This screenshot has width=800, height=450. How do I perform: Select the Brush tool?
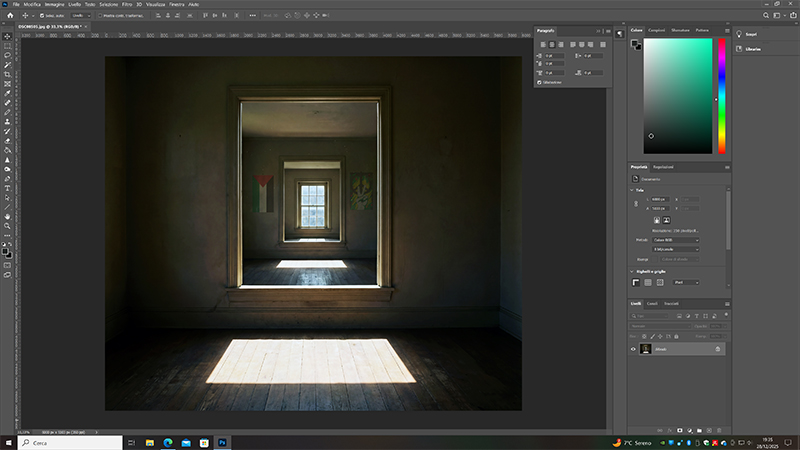point(7,112)
